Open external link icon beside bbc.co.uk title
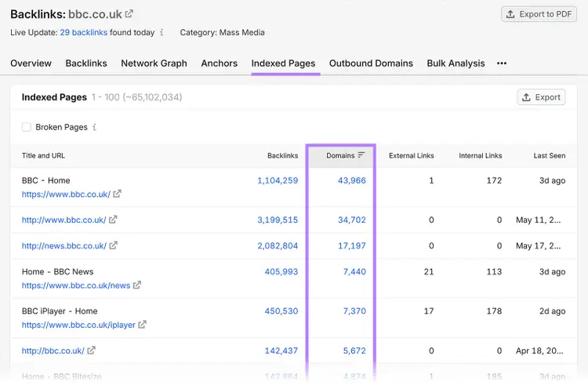Screen dimensions: 588x385 [129, 14]
